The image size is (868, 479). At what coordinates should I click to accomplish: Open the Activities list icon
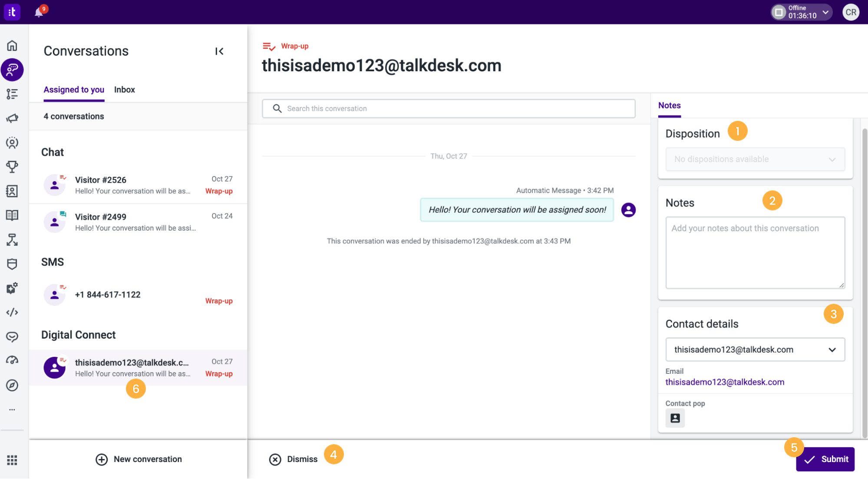click(x=12, y=93)
